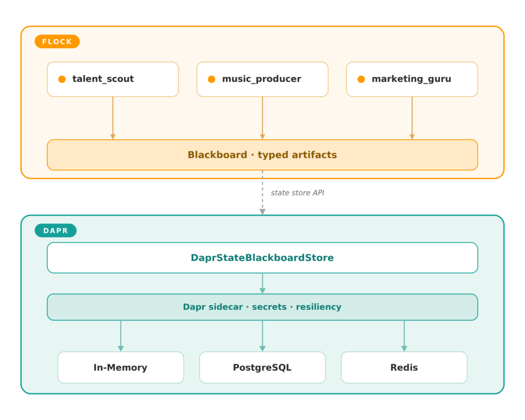Select the Redis store box
The width and height of the screenshot is (525, 420).
[404, 367]
